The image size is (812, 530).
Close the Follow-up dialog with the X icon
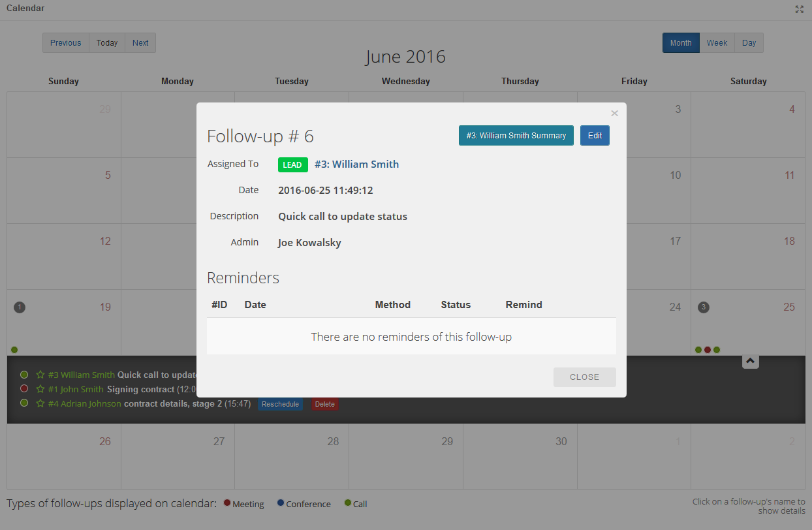tap(614, 114)
